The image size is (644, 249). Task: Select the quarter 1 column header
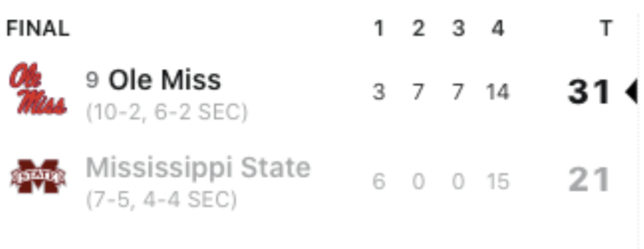[x=379, y=29]
